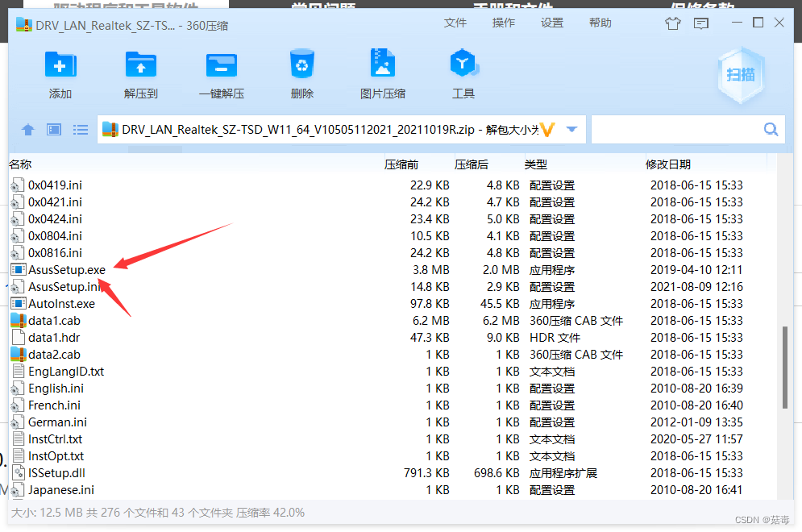This screenshot has height=532, width=802.
Task: Open the address bar path dropdown arrow
Action: coord(571,130)
